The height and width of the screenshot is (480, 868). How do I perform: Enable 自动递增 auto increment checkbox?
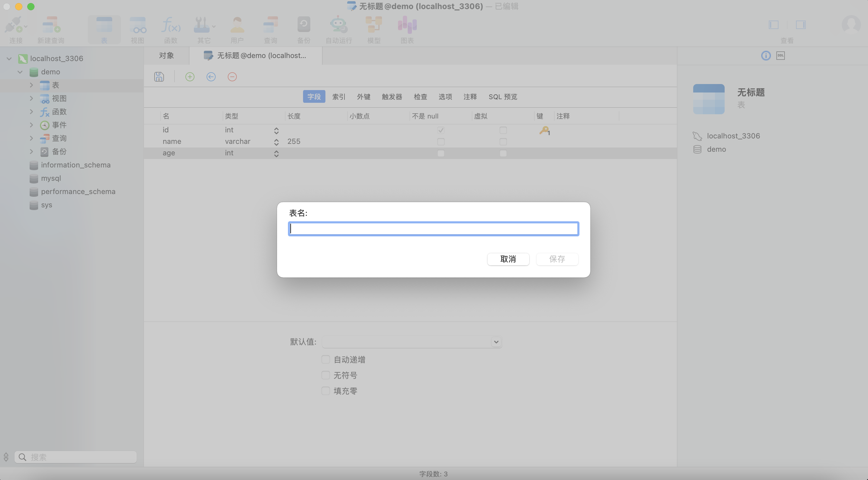click(325, 359)
